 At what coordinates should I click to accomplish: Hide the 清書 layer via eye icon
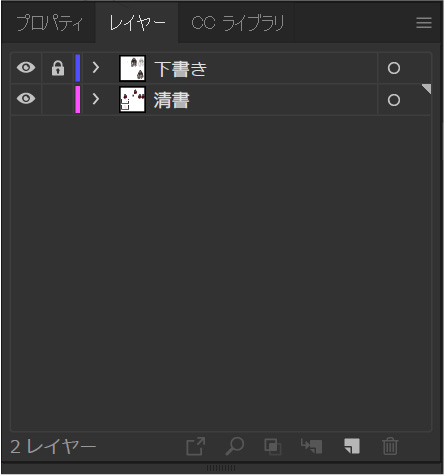26,99
